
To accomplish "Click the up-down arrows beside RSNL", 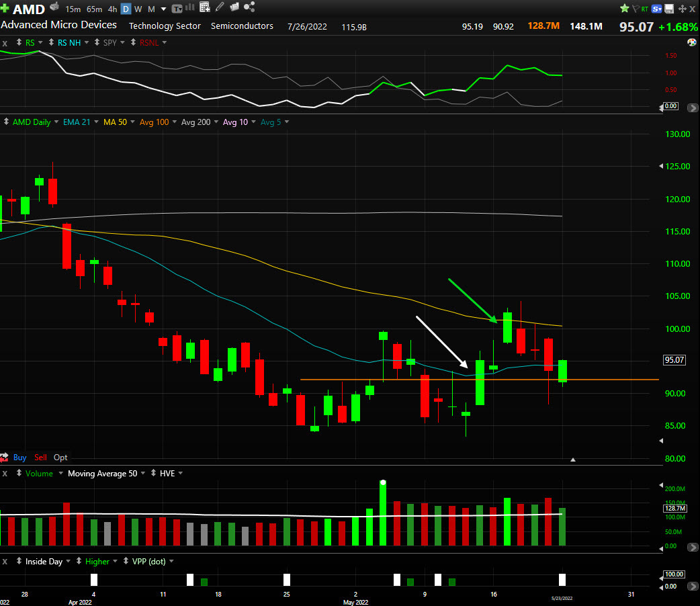I will pos(133,42).
